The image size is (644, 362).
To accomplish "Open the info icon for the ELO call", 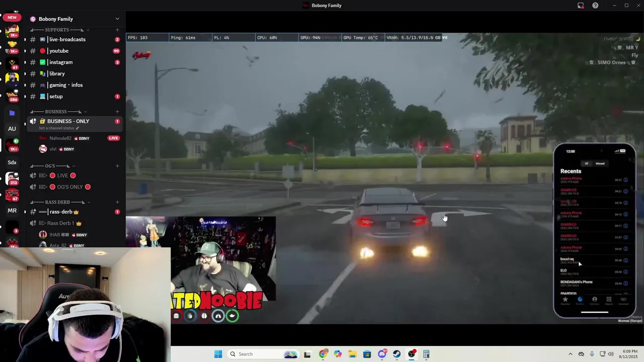I will pyautogui.click(x=626, y=272).
